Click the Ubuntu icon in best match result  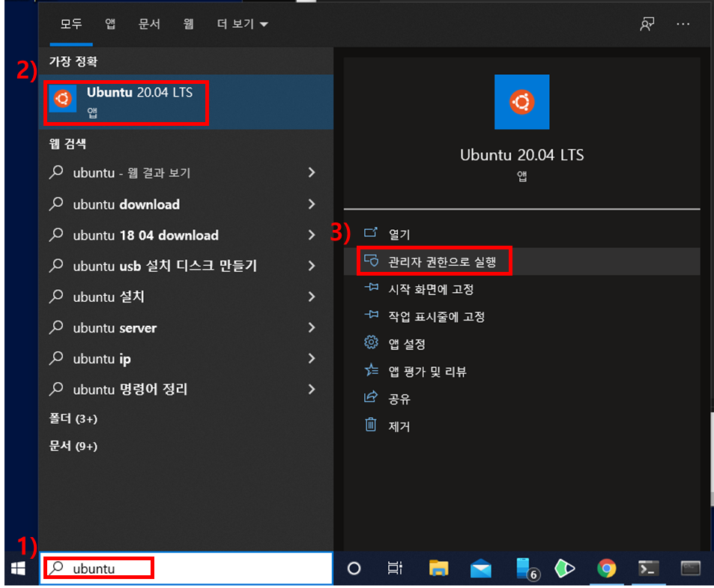click(62, 98)
